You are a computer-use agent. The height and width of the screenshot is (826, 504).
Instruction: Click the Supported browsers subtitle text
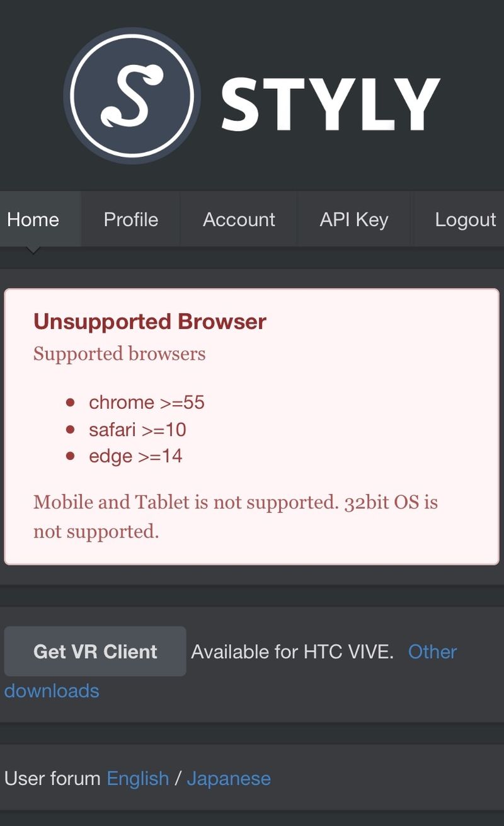tap(120, 353)
